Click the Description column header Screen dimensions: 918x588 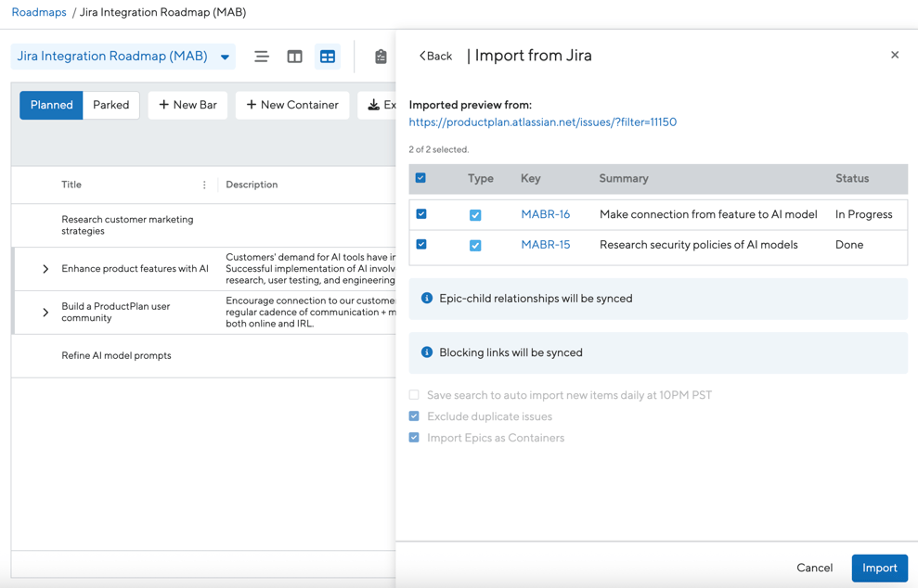click(252, 185)
